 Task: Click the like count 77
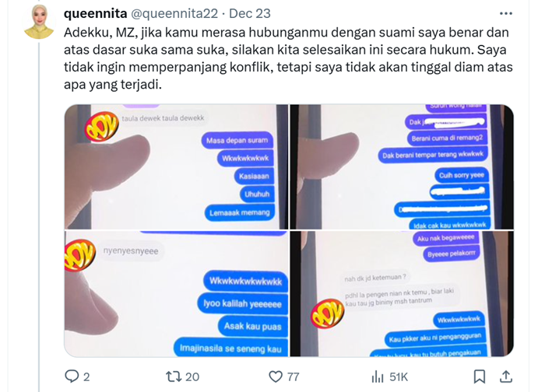click(293, 377)
